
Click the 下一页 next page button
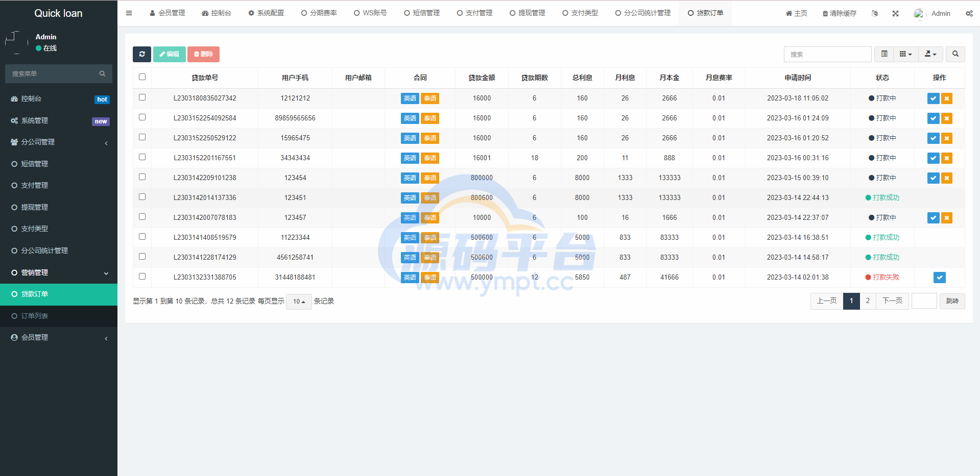(892, 301)
